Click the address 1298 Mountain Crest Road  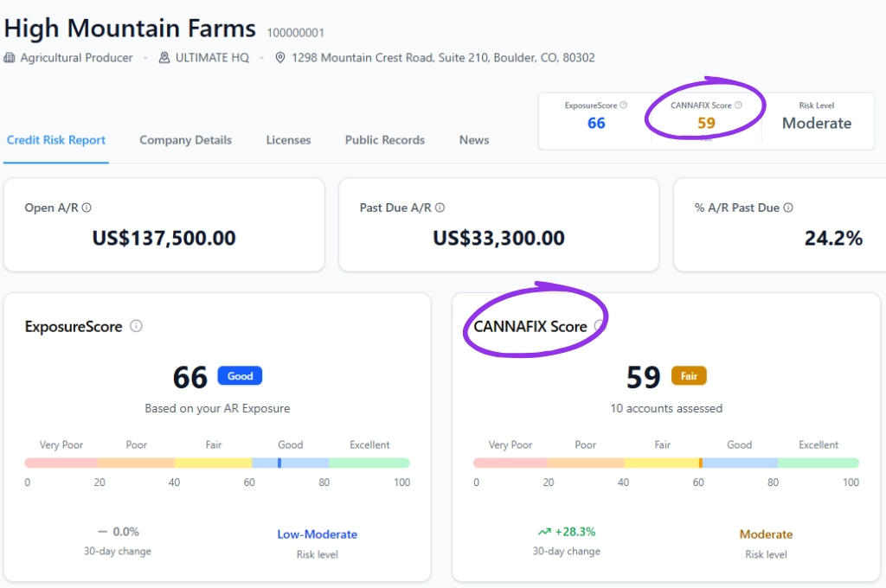coord(443,58)
